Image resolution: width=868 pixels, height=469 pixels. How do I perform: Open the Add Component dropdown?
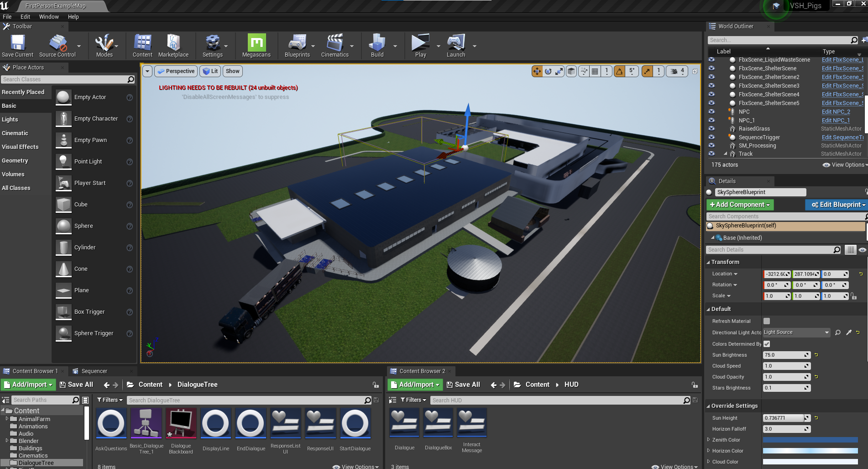740,205
